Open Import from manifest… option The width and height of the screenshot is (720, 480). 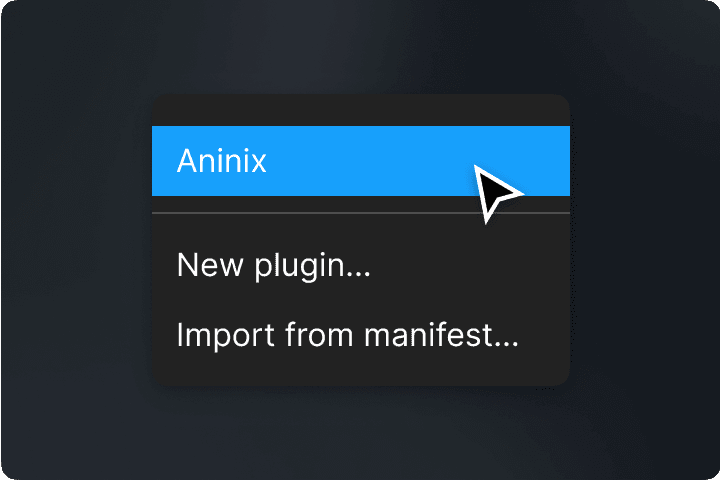tap(360, 335)
